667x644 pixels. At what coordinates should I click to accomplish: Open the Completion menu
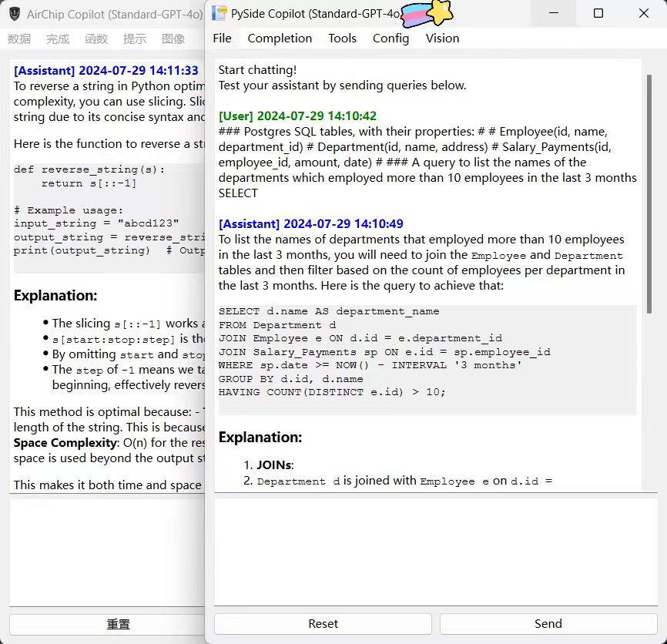coord(280,38)
